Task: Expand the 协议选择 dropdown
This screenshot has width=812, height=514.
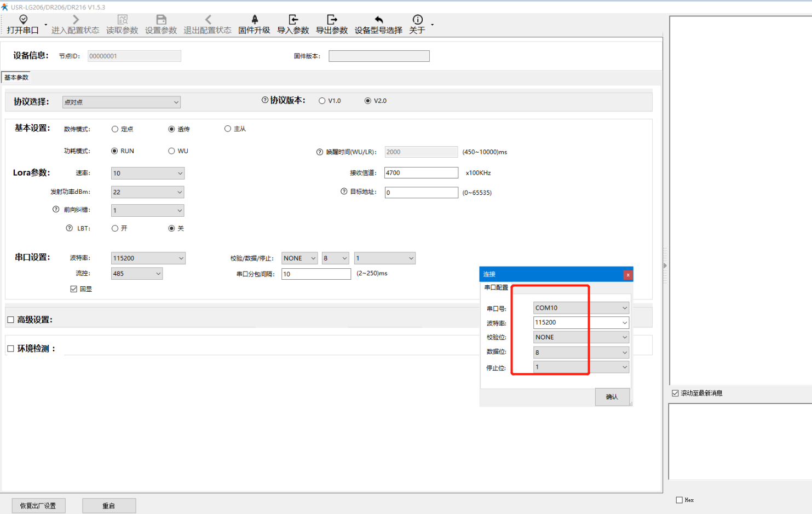Action: (176, 102)
